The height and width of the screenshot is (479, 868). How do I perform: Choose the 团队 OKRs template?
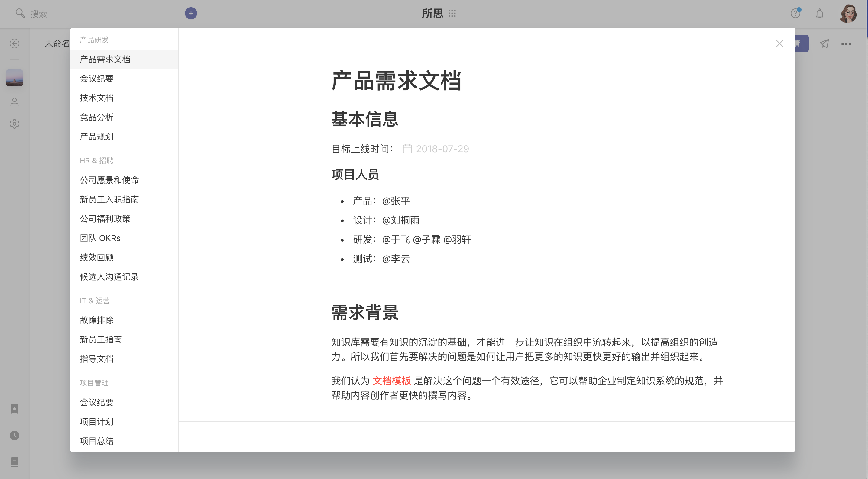point(100,238)
